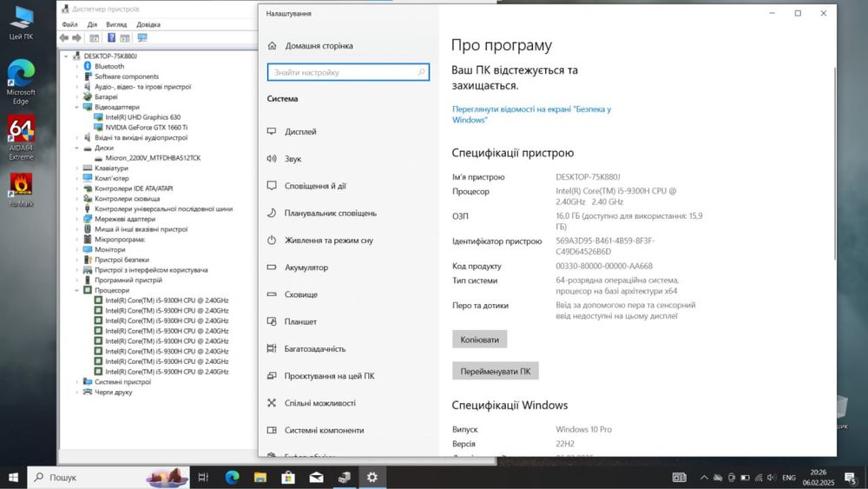This screenshot has width=868, height=489.
Task: Open the Windows Security details link
Action: [531, 115]
